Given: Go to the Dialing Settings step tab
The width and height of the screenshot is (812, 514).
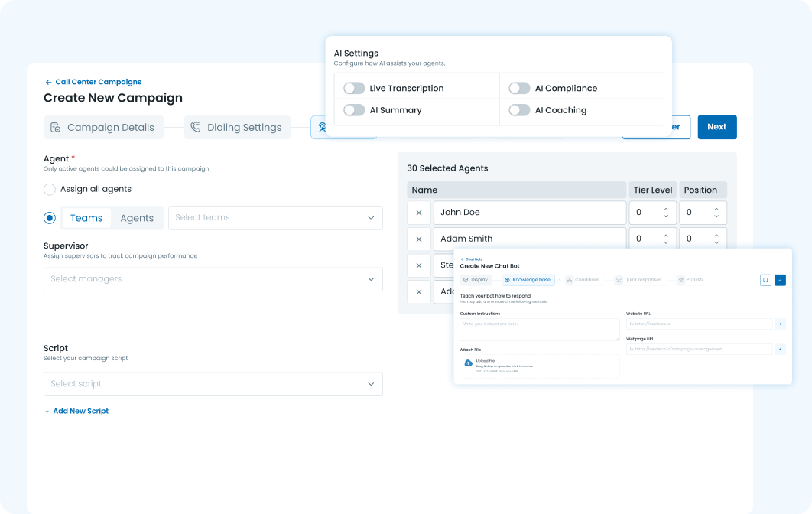Looking at the screenshot, I should tap(237, 128).
